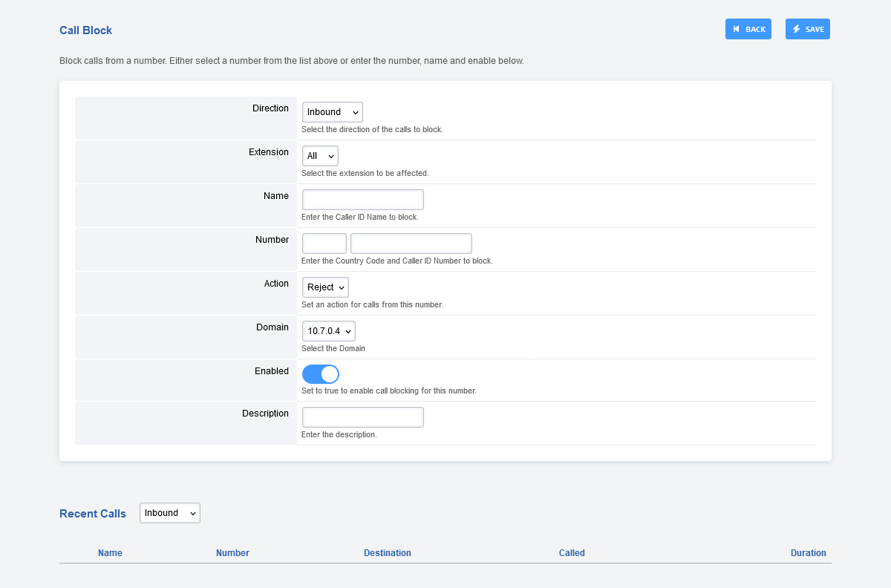The width and height of the screenshot is (891, 588).
Task: Sort recent calls by Name column
Action: coord(110,553)
